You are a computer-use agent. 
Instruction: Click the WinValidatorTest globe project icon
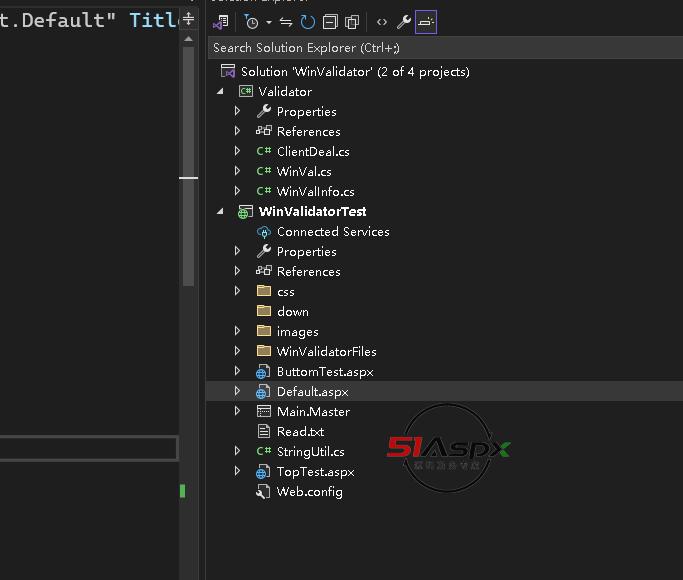pyautogui.click(x=245, y=212)
